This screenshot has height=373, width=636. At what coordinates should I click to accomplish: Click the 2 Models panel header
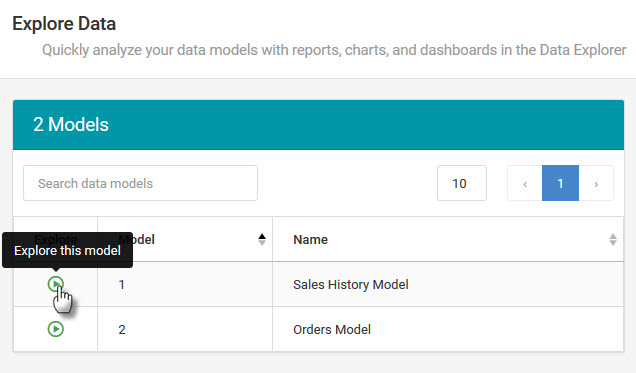(x=318, y=125)
